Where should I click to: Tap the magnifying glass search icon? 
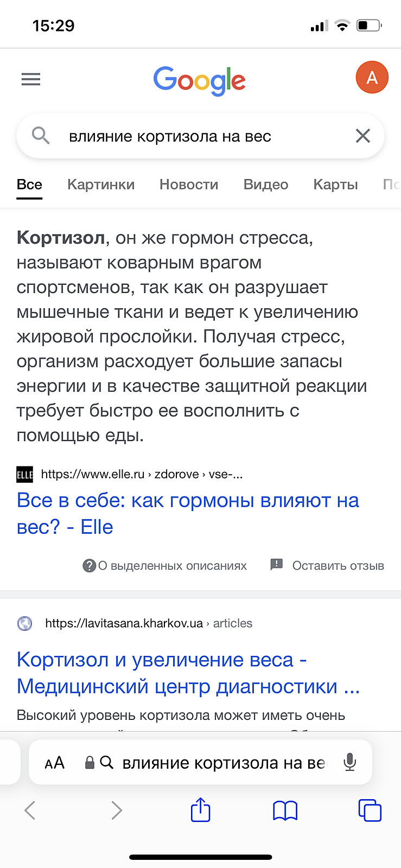[41, 136]
